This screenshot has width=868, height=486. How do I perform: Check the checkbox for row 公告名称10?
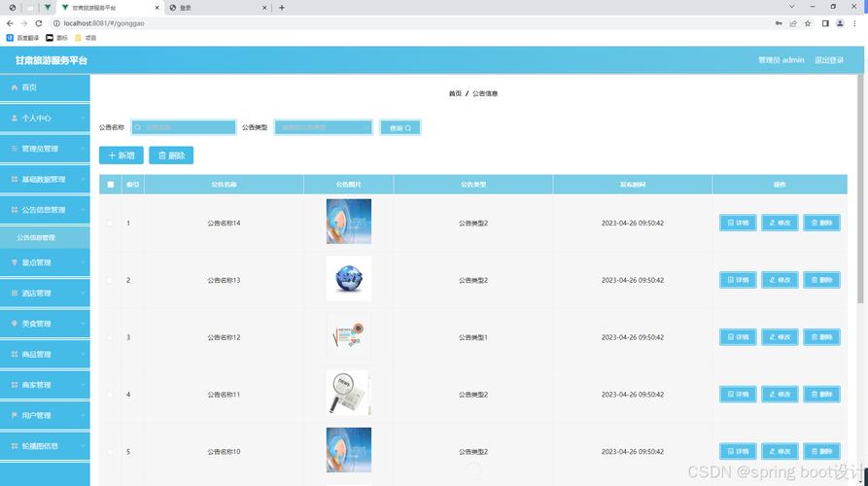tap(110, 452)
